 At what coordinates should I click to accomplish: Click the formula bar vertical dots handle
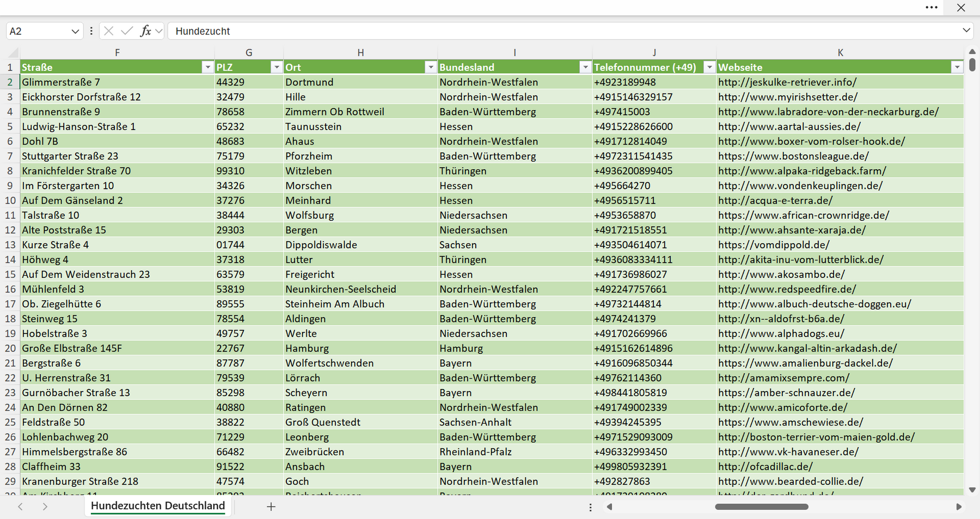[91, 31]
